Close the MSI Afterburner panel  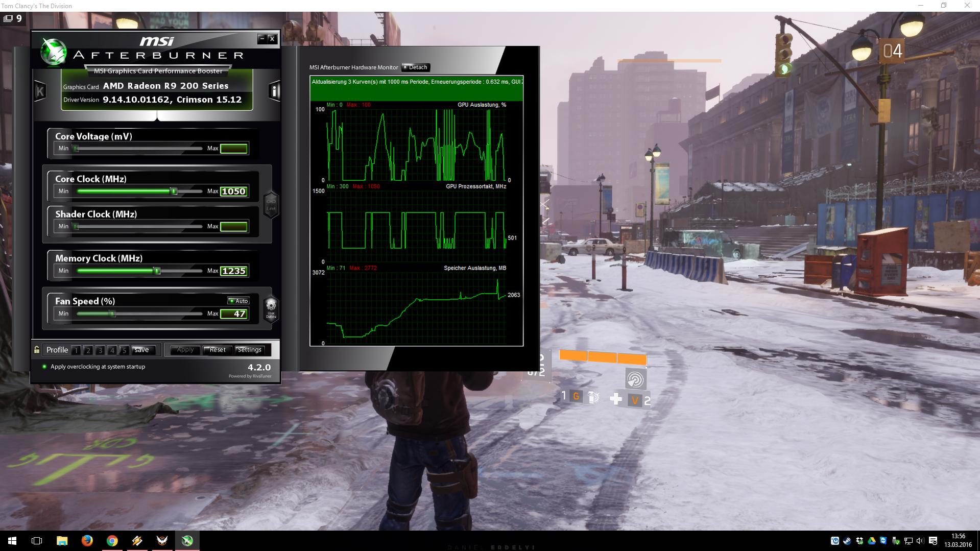point(272,39)
